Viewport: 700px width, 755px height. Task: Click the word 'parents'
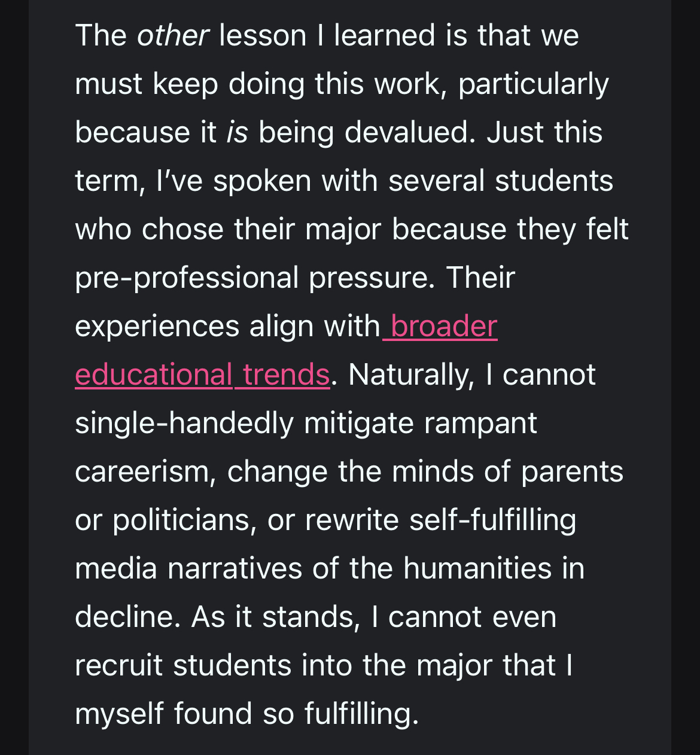(572, 472)
